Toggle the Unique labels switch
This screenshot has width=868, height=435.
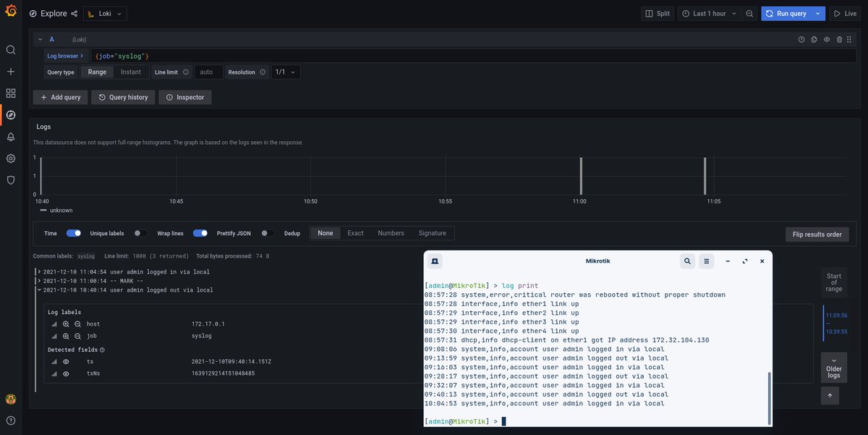coord(140,233)
